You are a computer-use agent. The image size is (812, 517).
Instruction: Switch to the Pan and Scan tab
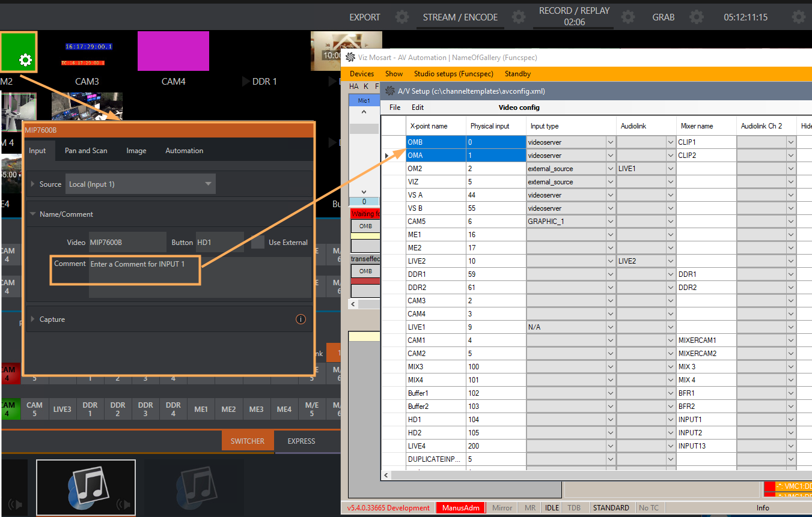click(x=86, y=151)
